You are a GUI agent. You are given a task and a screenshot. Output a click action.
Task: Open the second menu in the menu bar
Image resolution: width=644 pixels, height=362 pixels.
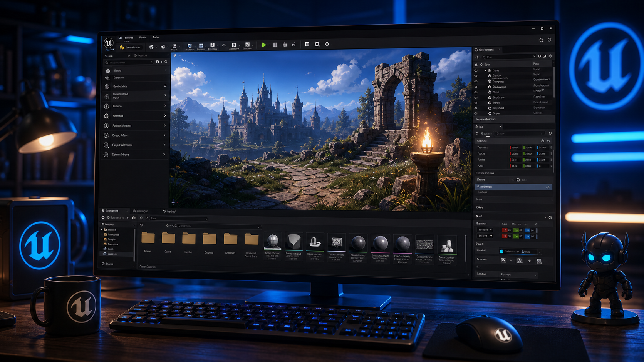143,38
